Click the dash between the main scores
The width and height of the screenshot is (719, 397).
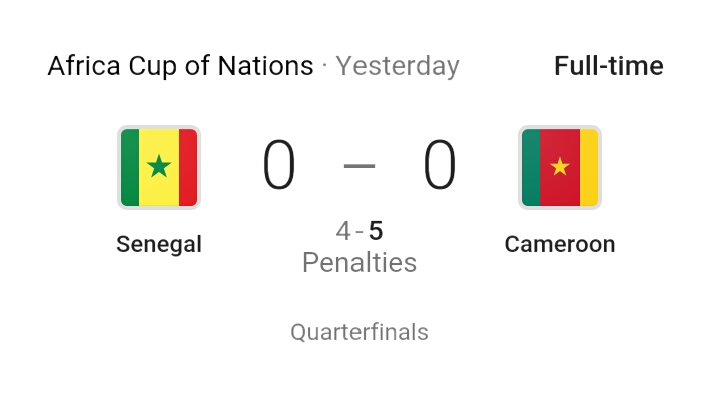[x=360, y=165]
